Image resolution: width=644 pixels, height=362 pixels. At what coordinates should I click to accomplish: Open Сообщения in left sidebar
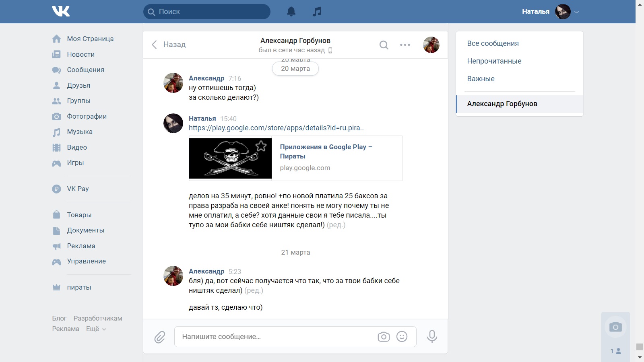[x=85, y=70]
